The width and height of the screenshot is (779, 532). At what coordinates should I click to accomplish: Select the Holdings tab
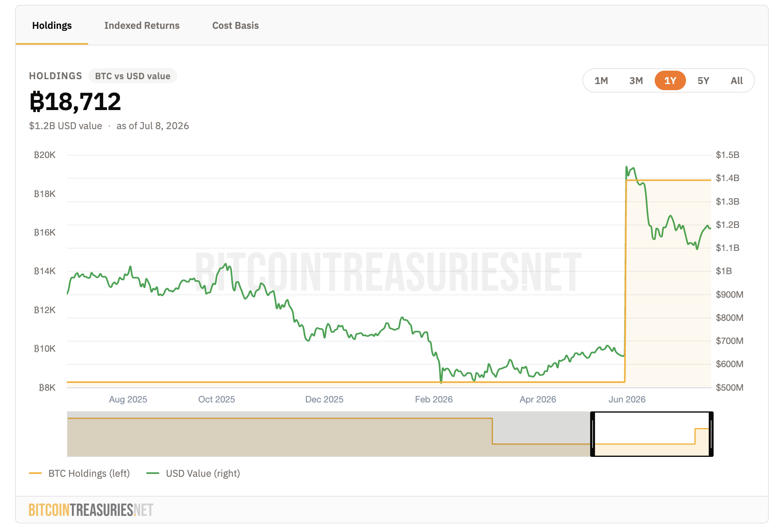52,26
